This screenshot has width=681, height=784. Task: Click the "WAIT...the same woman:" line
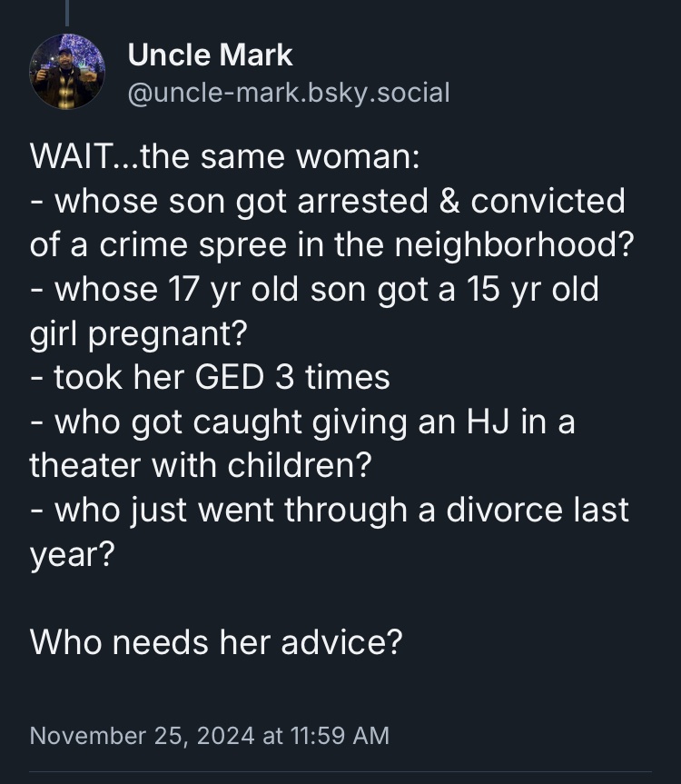(224, 156)
